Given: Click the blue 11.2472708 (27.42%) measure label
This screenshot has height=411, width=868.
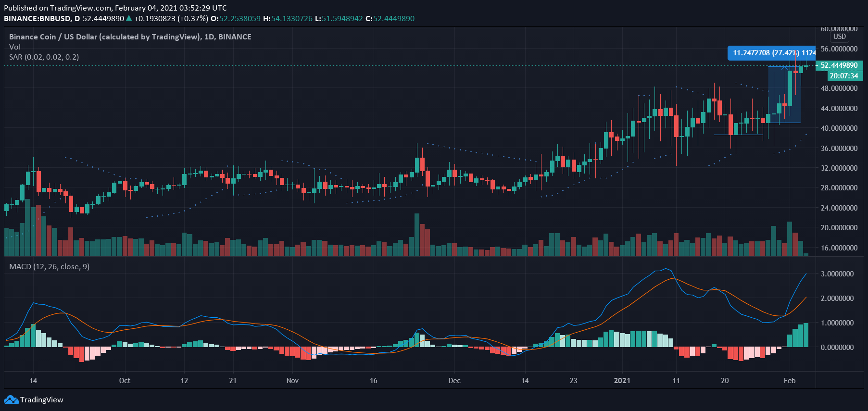Looking at the screenshot, I should point(772,53).
